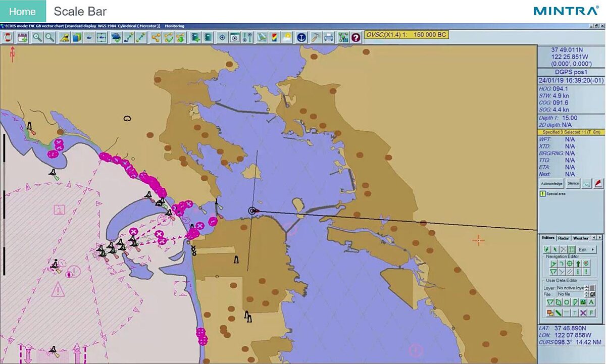
Task: Click the vertical sliders settings icon
Action: pyautogui.click(x=247, y=37)
